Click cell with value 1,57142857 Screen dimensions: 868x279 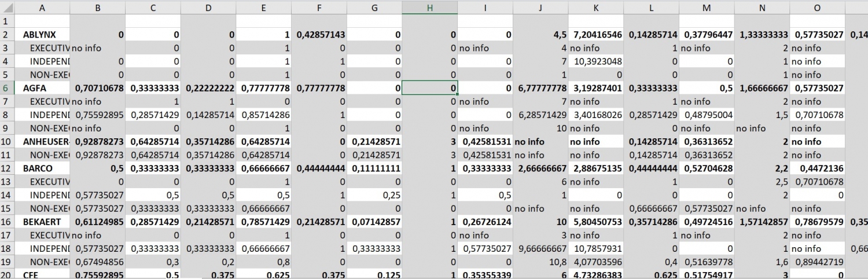(762, 221)
